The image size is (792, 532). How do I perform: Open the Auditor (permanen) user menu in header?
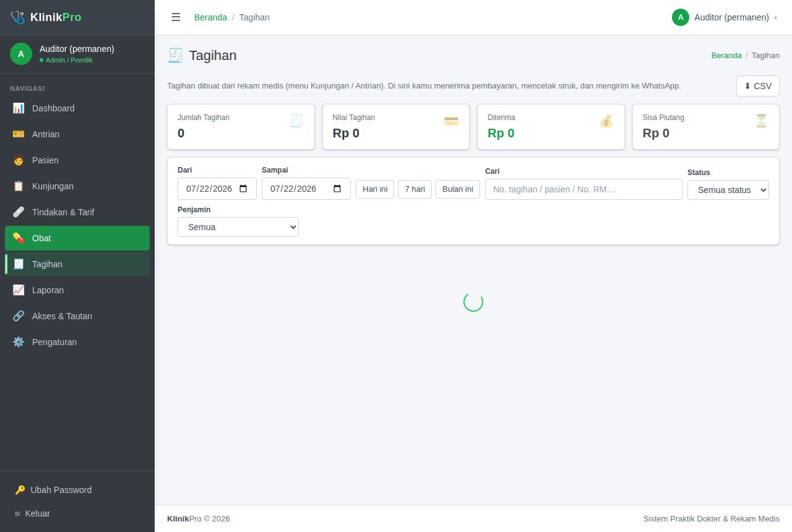(x=725, y=17)
